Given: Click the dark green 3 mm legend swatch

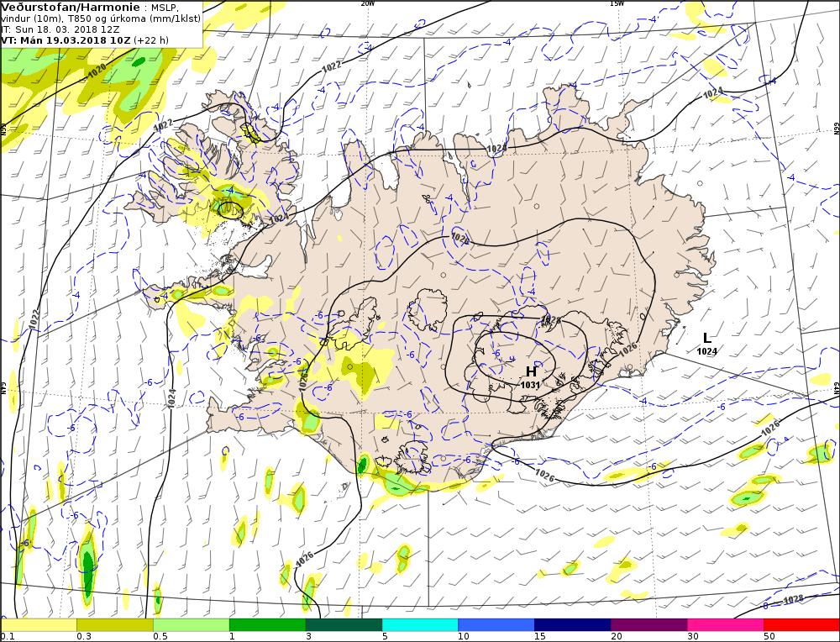Looking at the screenshot, I should click(x=344, y=625).
